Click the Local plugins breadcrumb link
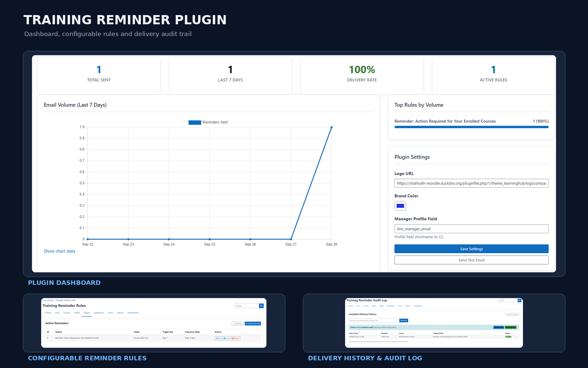The width and height of the screenshot is (588, 368). click(x=48, y=300)
